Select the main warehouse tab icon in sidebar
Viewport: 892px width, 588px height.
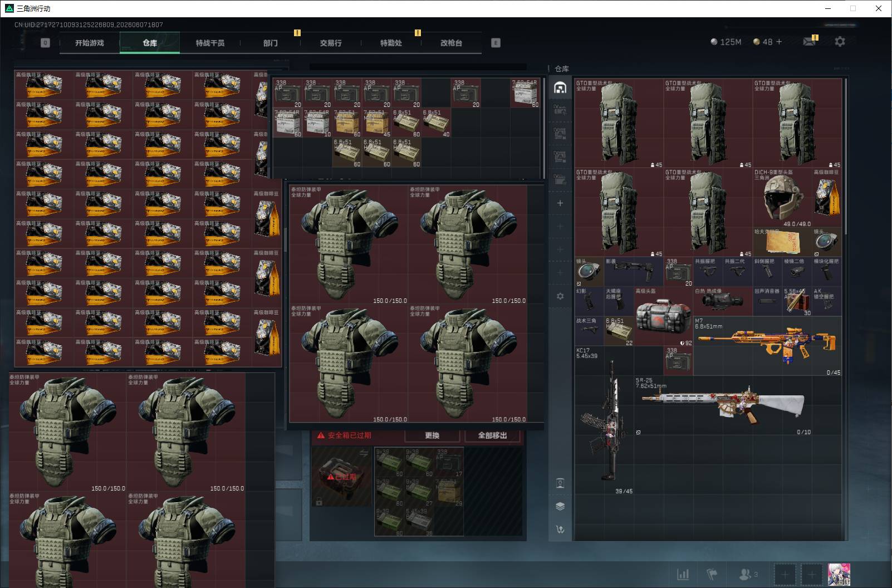click(x=560, y=87)
